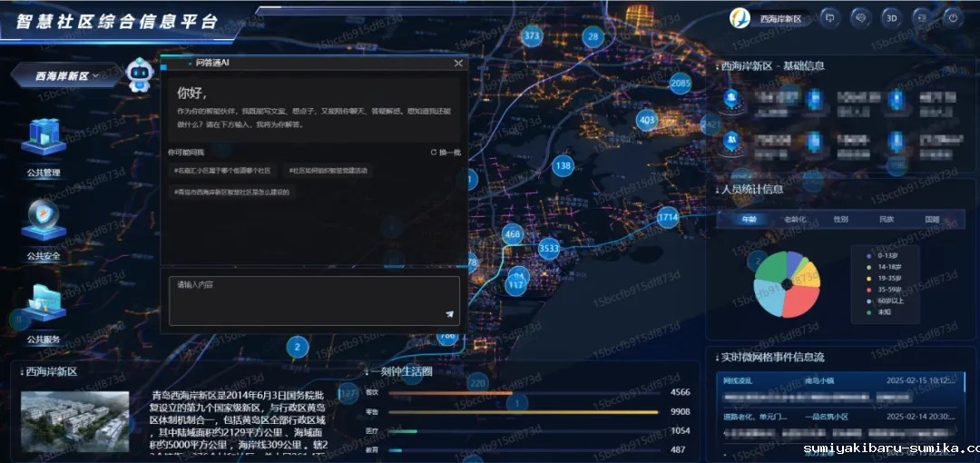Pick the #青岛市西海岸新区智慧社区 suggested question

[x=232, y=192]
